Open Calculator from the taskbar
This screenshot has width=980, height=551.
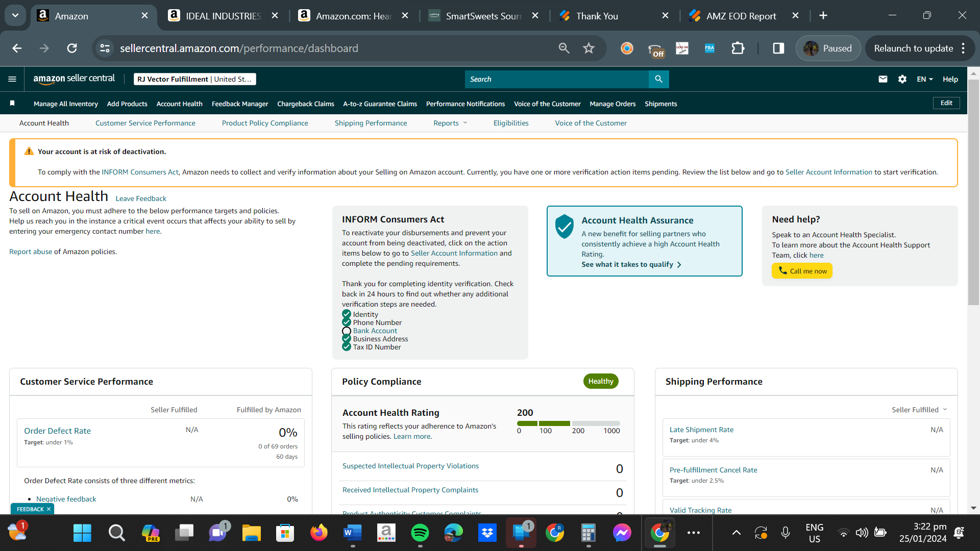pos(589,533)
